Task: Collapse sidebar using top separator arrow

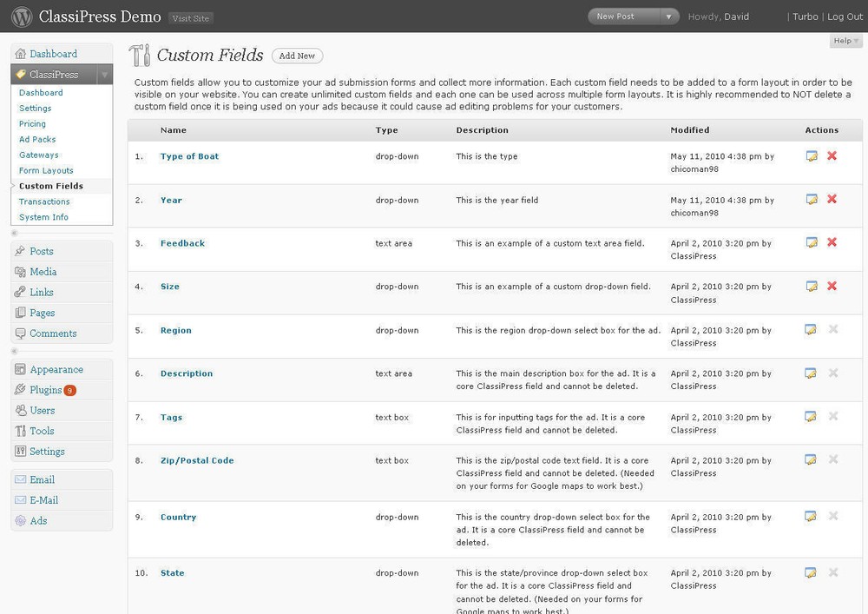Action: [x=15, y=233]
